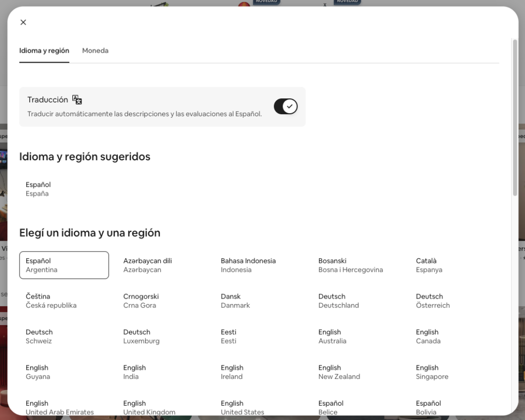Viewport: 525px width, 420px height.
Task: Select the Idioma y región tab
Action: [x=44, y=51]
